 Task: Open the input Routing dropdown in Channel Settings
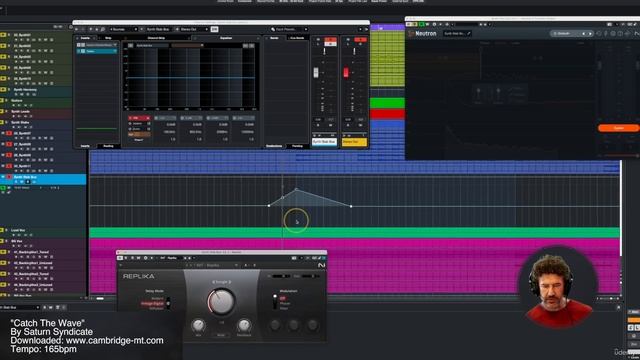pos(124,29)
